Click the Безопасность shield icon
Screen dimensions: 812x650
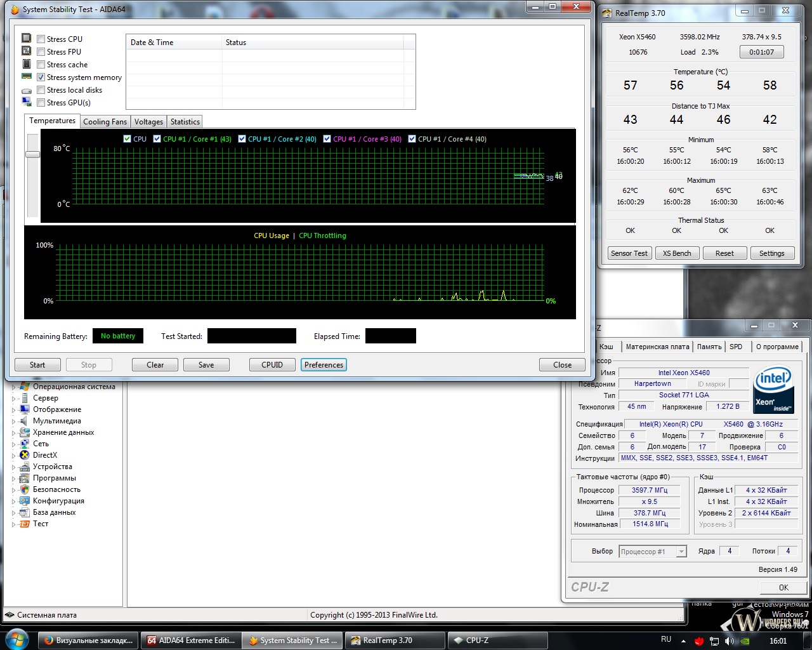(25, 489)
